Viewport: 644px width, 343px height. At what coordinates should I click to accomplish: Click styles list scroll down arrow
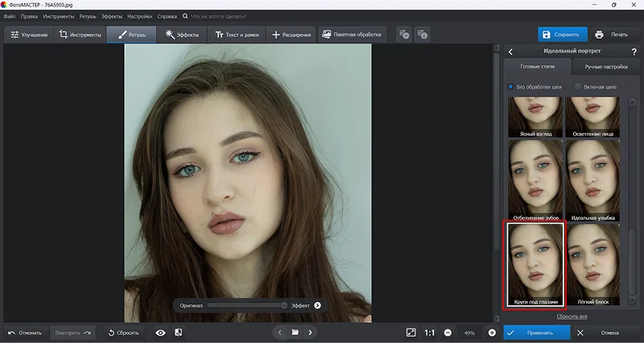tap(633, 300)
